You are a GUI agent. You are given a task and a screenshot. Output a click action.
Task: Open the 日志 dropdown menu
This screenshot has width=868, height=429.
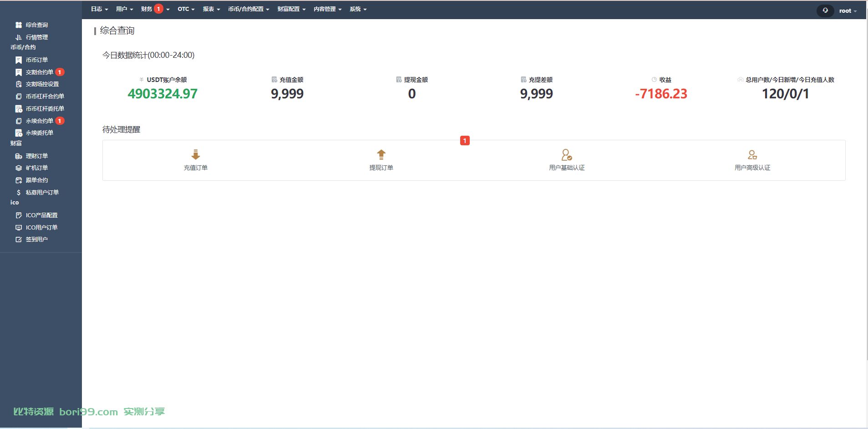pyautogui.click(x=99, y=9)
